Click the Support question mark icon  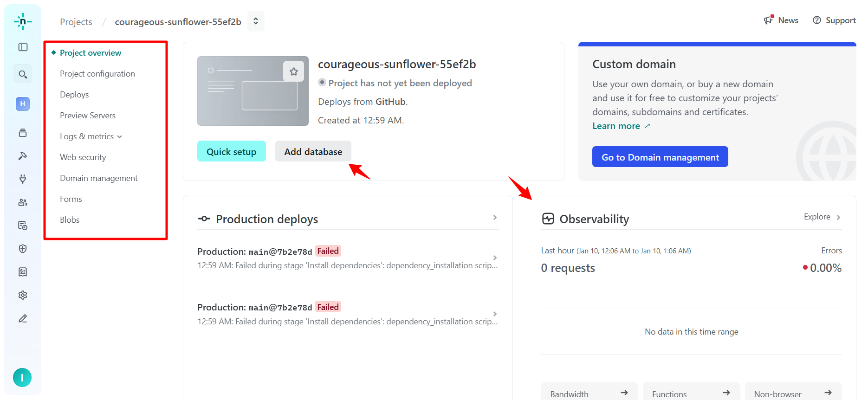[817, 20]
